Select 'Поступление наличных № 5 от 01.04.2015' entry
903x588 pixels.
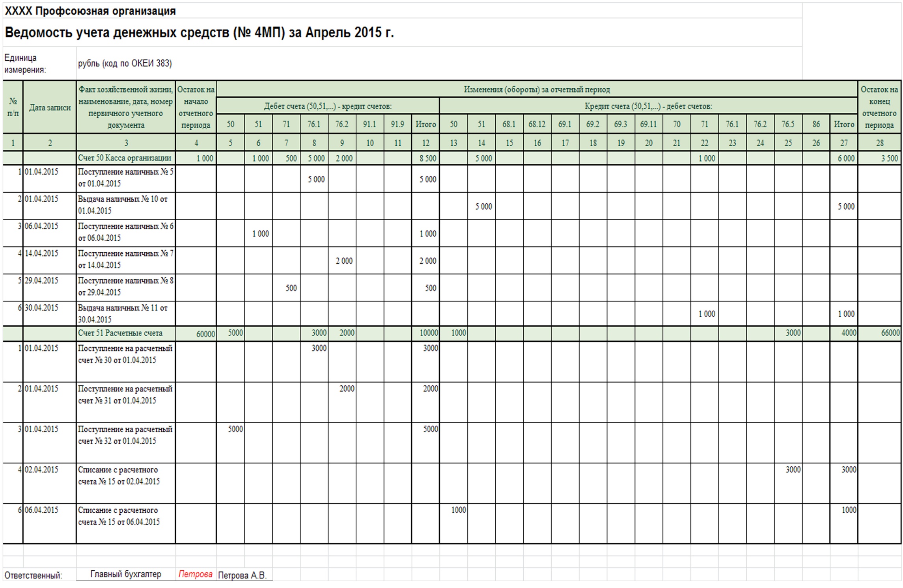tap(125, 178)
